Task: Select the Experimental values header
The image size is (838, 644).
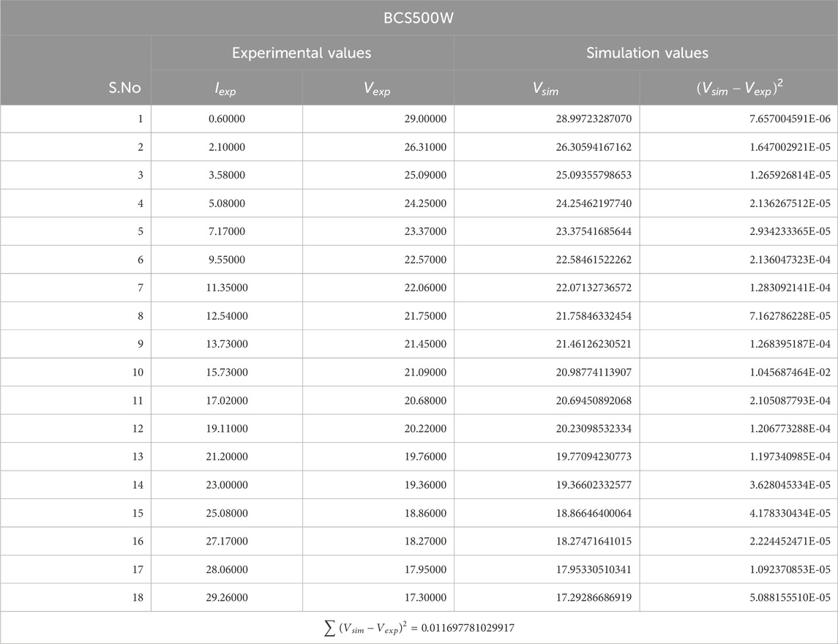Action: [302, 53]
